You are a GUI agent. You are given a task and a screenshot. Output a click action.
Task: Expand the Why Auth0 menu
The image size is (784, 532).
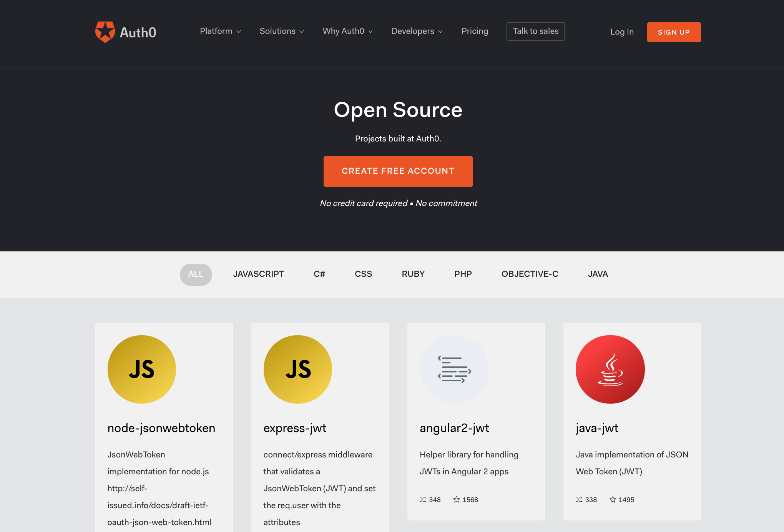point(348,31)
